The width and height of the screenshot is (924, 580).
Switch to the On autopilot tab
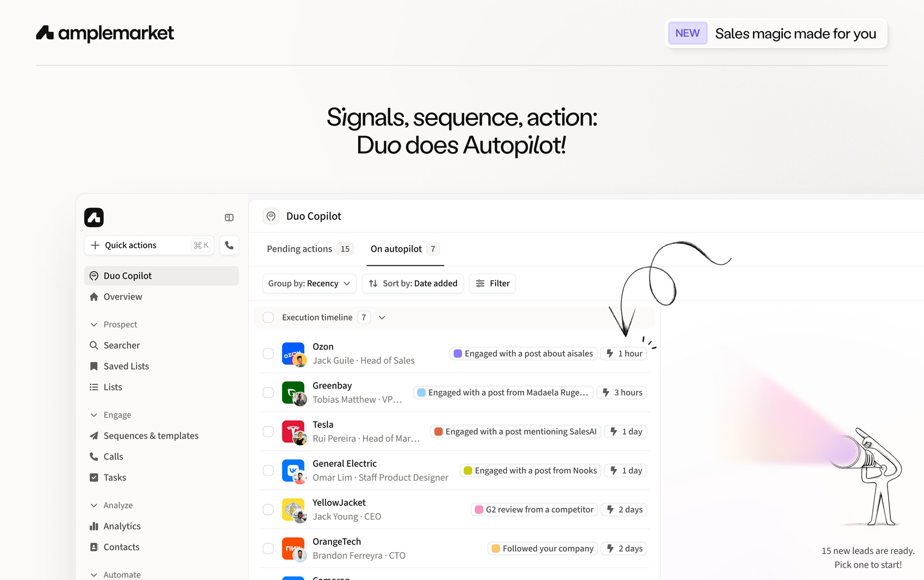point(405,249)
